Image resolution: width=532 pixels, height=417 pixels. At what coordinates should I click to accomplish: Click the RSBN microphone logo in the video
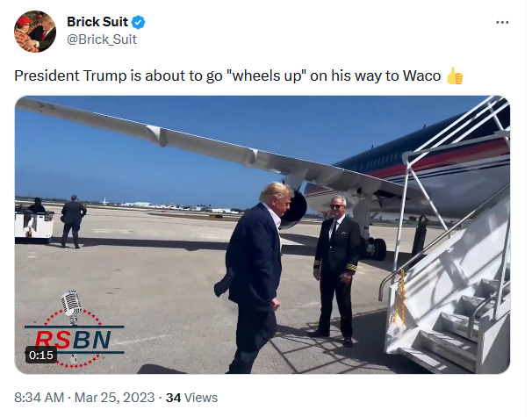coord(71,307)
